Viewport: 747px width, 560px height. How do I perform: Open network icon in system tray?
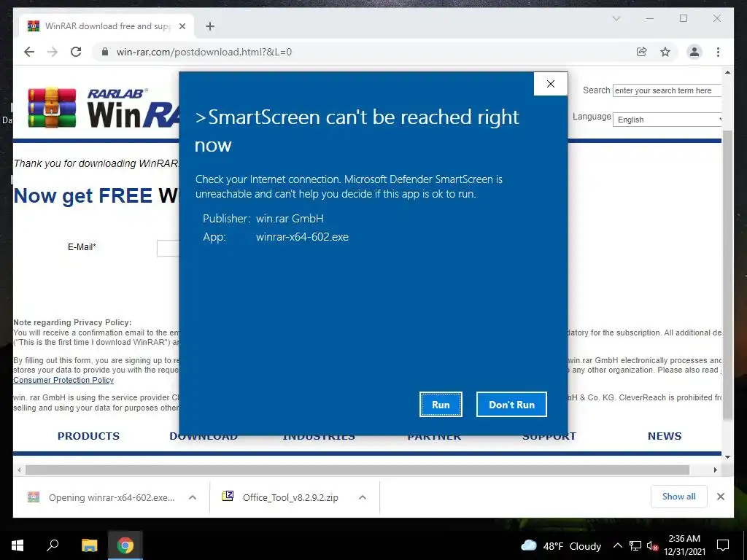coord(635,545)
